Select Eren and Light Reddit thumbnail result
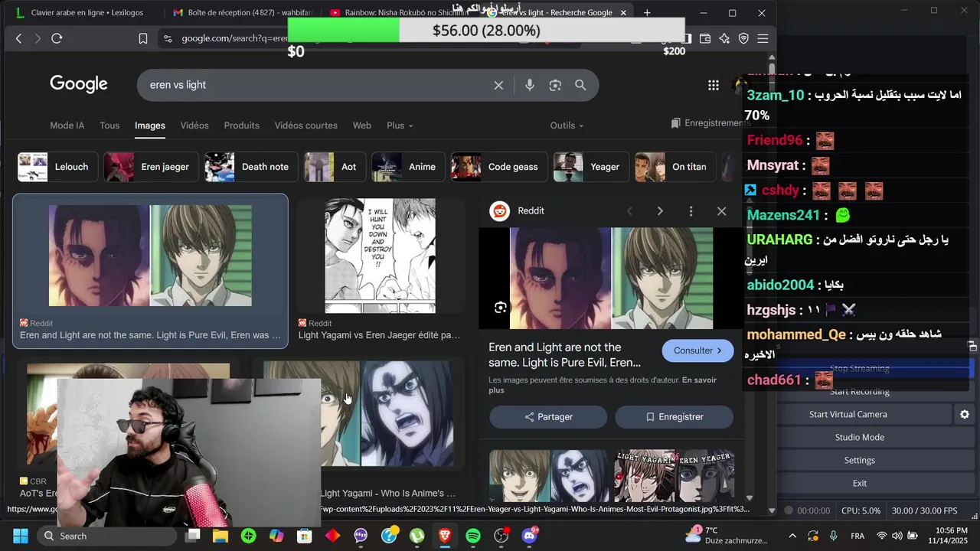This screenshot has height=551, width=980. [x=150, y=256]
